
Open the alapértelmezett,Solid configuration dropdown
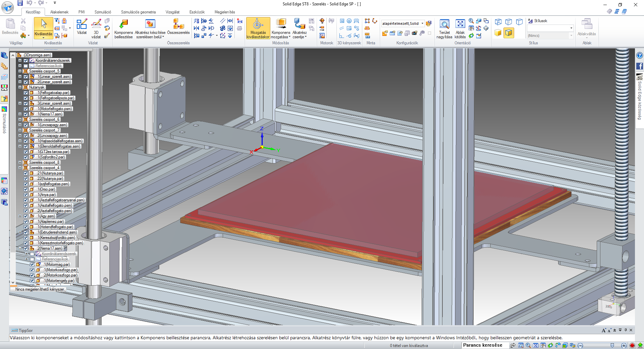click(422, 23)
